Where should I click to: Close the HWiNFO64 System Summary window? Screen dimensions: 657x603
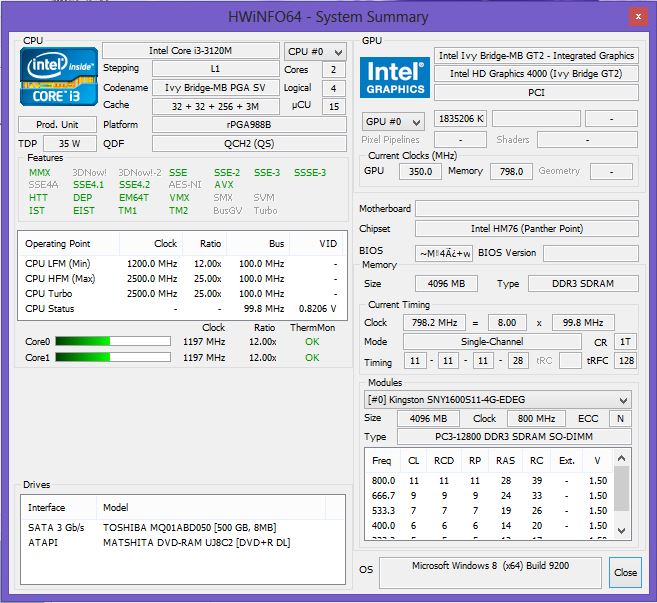coord(638,17)
